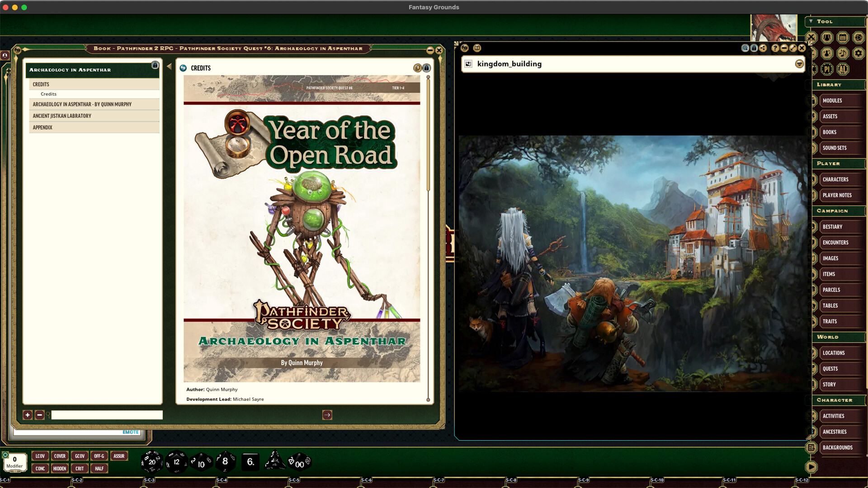Click the book index search field

click(x=107, y=415)
